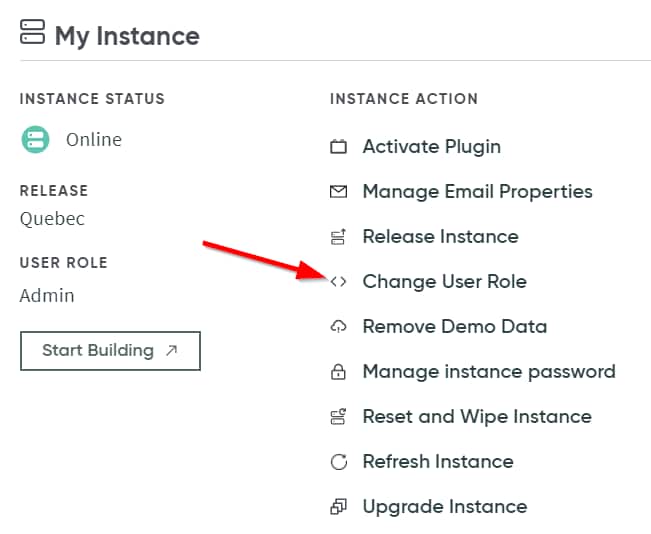Click the green Online status icon
The width and height of the screenshot is (651, 534).
(x=35, y=140)
